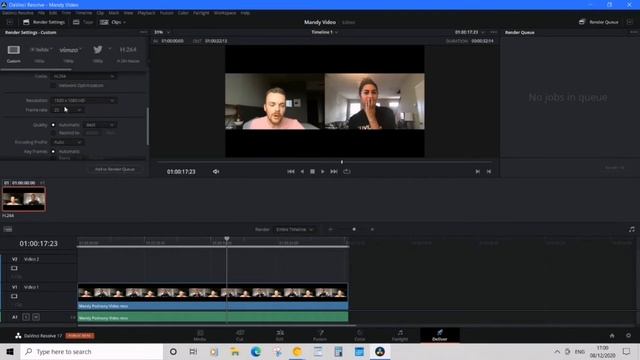Open the Fairlight menu
This screenshot has width=640, height=360.
click(201, 13)
